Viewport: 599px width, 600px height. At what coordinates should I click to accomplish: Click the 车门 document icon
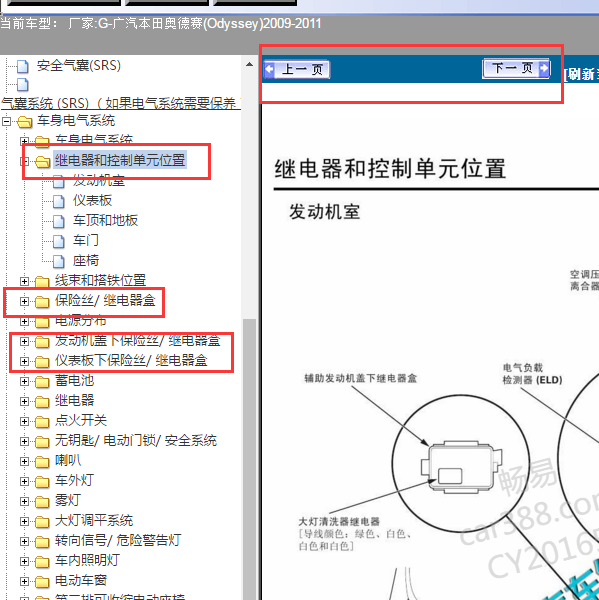(59, 241)
